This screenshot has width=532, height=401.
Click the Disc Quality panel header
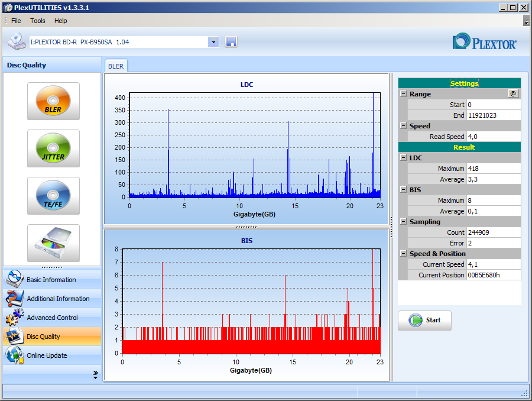pos(52,65)
